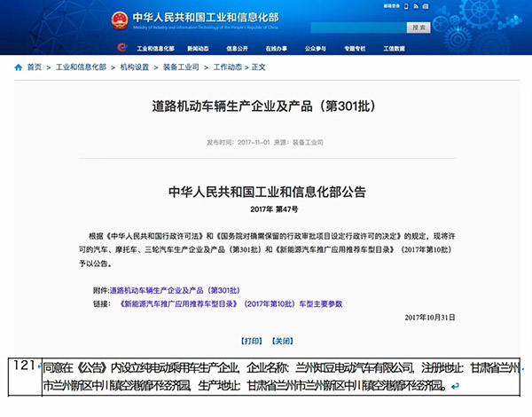This screenshot has width=532, height=417.
Task: Click publish date 2017-11-01 text
Action: (x=254, y=142)
